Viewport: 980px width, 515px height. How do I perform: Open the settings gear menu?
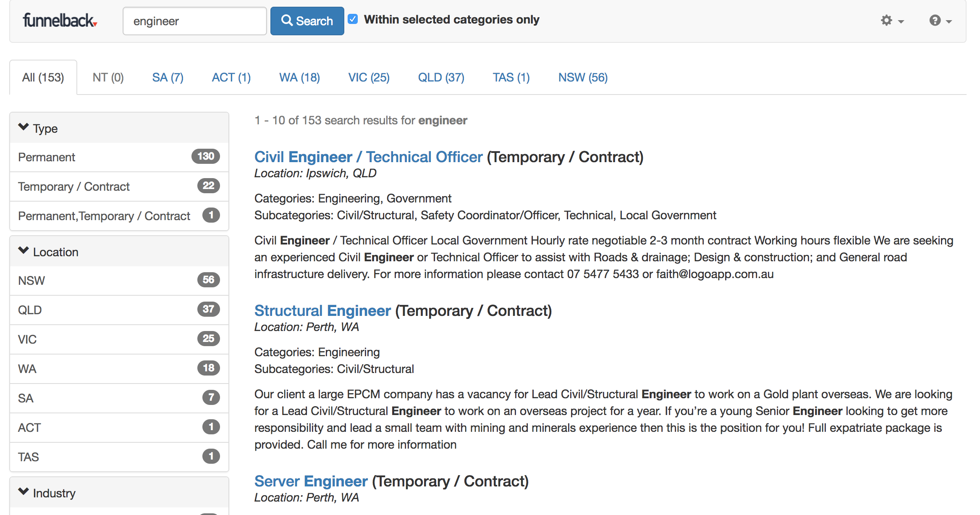(891, 21)
